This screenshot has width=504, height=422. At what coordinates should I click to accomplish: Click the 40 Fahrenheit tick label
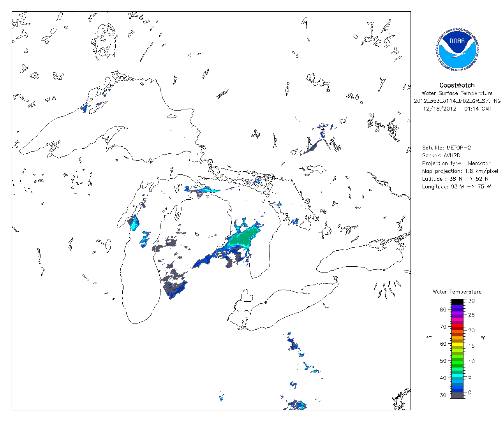click(443, 378)
